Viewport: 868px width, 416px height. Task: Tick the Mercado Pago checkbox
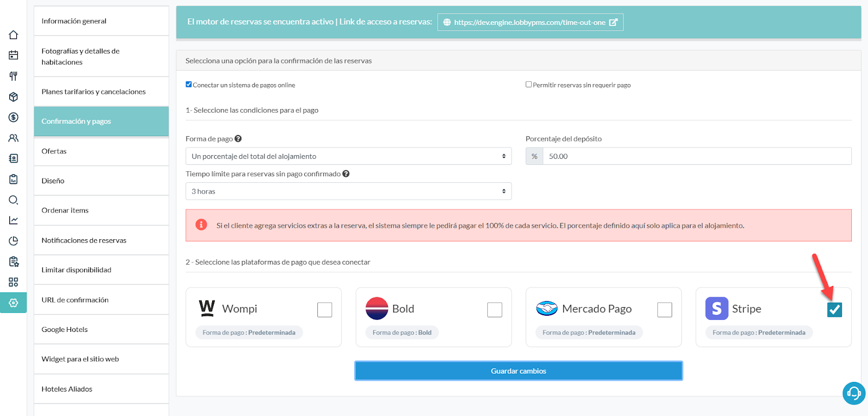pos(665,310)
